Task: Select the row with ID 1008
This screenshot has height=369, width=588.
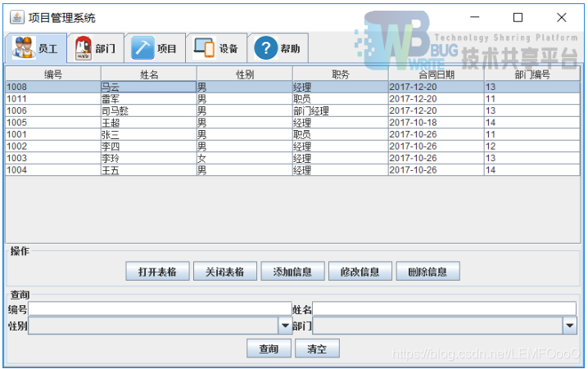Action: pyautogui.click(x=293, y=87)
